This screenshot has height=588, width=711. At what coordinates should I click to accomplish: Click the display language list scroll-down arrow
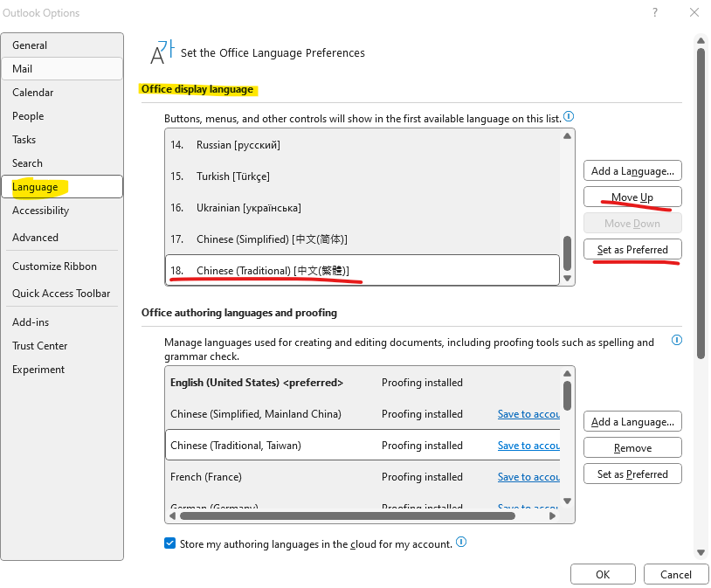click(x=567, y=278)
